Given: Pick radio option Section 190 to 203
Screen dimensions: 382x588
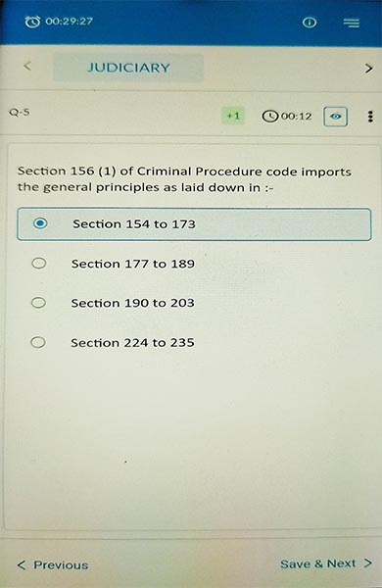Looking at the screenshot, I should [38, 303].
